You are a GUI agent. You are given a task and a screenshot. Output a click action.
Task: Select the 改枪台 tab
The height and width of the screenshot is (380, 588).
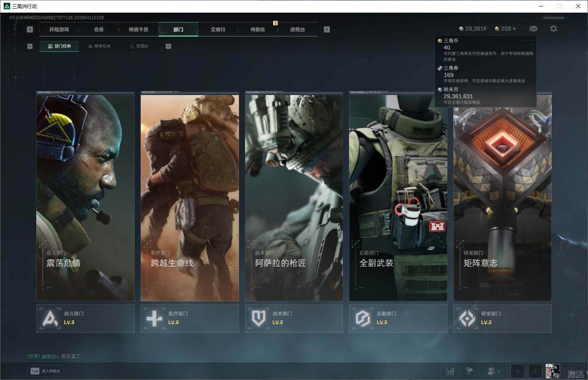[x=297, y=29]
